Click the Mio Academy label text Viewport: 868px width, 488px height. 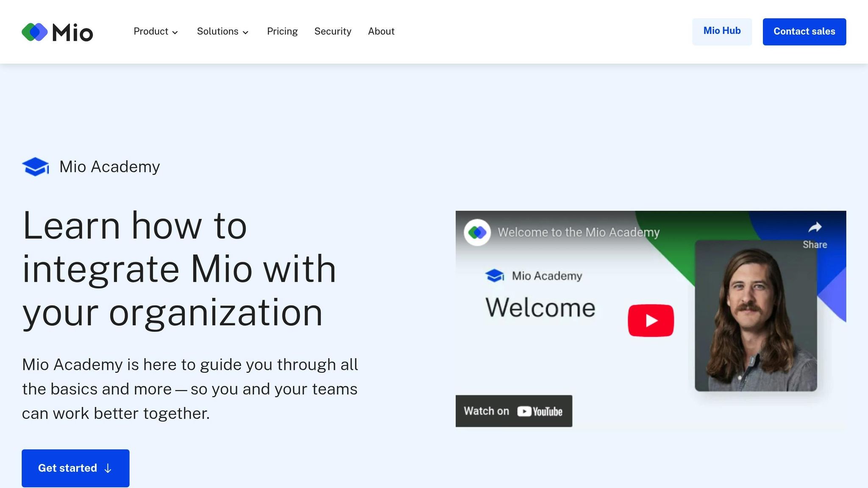[x=109, y=166]
